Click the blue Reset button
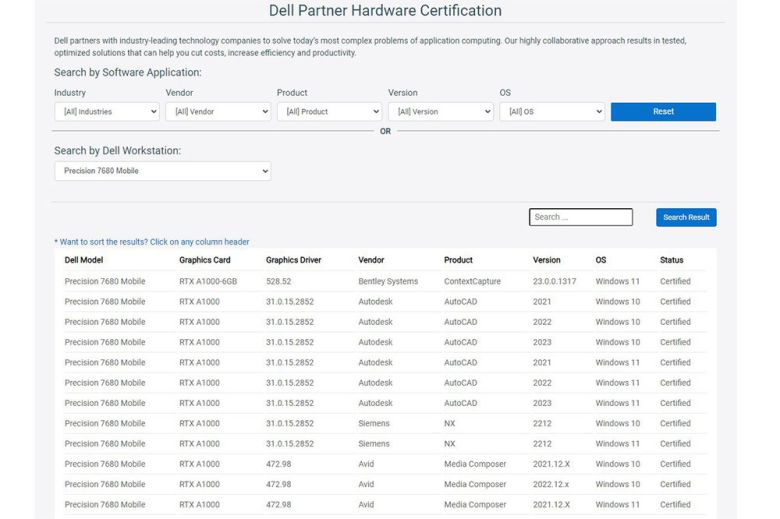 click(663, 112)
